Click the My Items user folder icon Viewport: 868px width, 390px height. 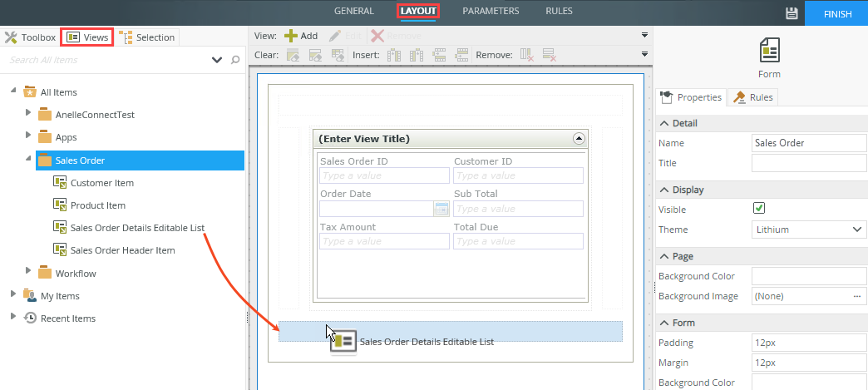point(30,295)
